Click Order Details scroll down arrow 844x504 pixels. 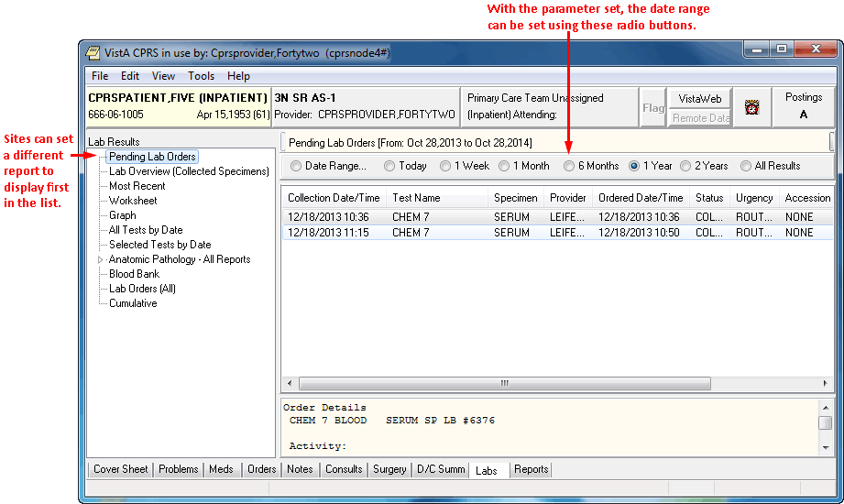click(x=825, y=447)
